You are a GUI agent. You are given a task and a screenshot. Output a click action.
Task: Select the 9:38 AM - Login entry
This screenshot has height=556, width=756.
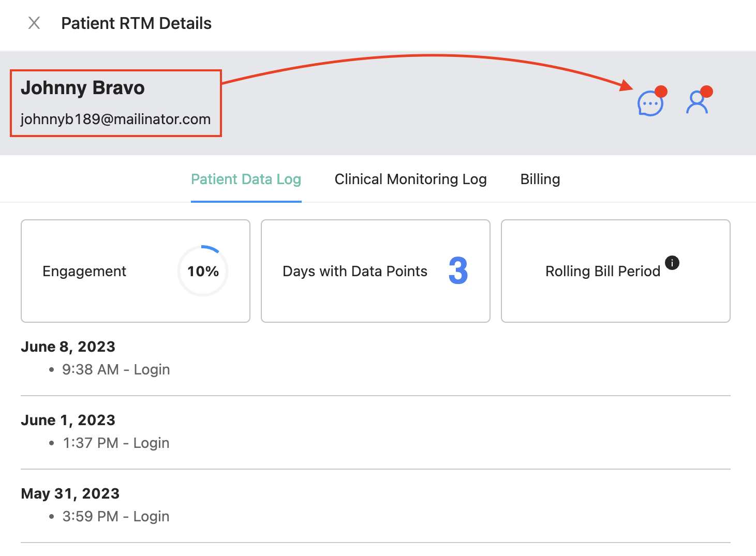click(x=116, y=370)
